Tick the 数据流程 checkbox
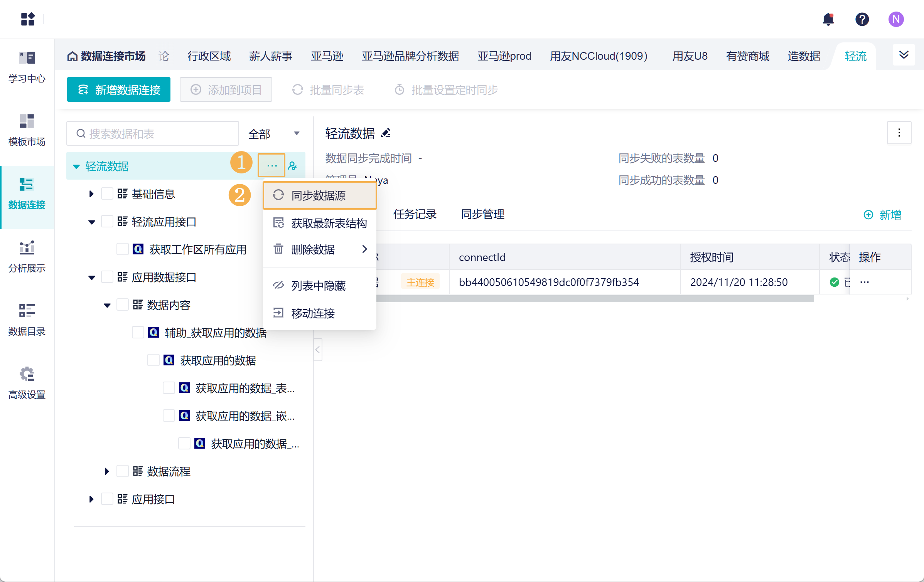The image size is (924, 582). [122, 471]
